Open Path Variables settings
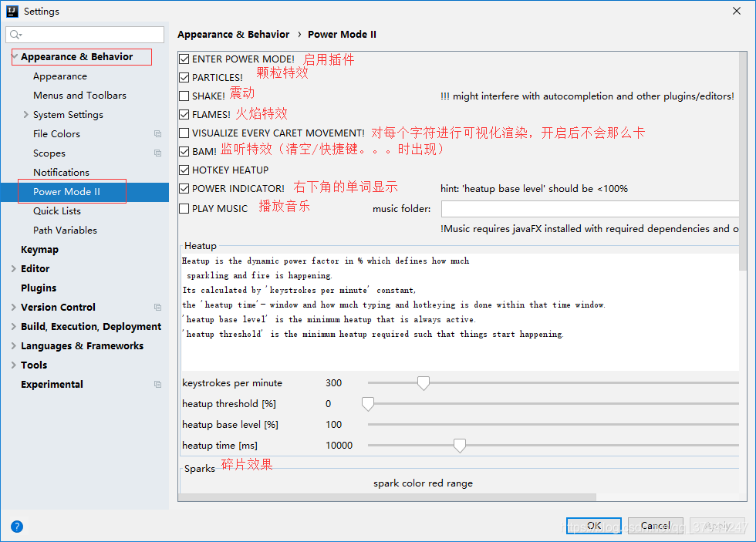The width and height of the screenshot is (756, 542). tap(65, 231)
